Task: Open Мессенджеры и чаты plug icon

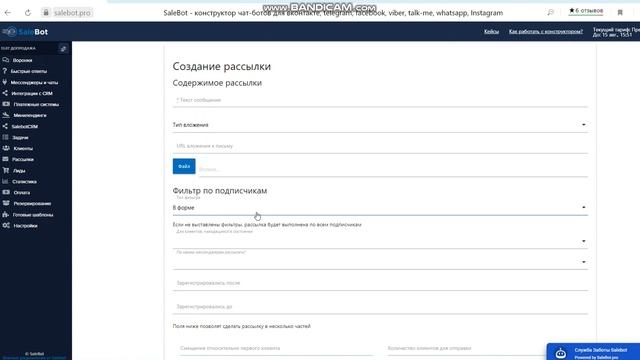Action: coord(5,82)
